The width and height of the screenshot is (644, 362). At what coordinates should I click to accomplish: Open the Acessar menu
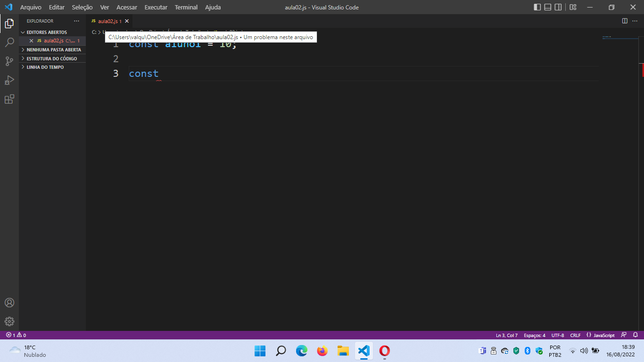[x=127, y=7]
